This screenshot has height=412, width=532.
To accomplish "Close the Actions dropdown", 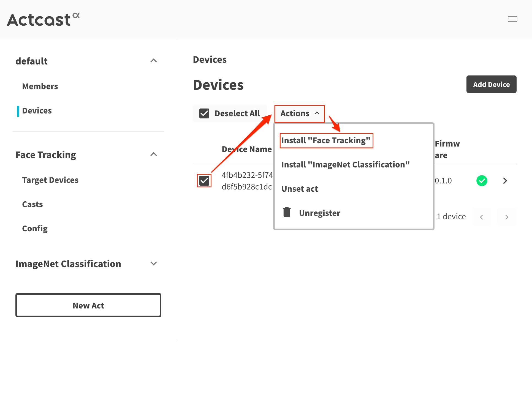I will (x=300, y=113).
